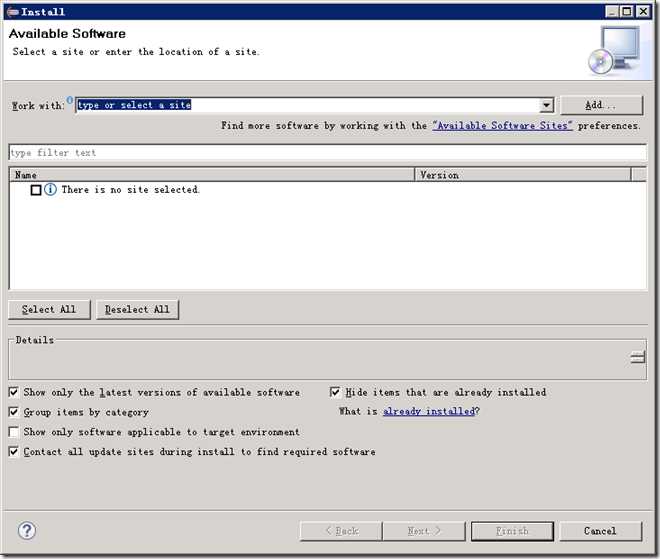Open the already installed link
Viewport: 660px width, 559px height.
coord(429,411)
